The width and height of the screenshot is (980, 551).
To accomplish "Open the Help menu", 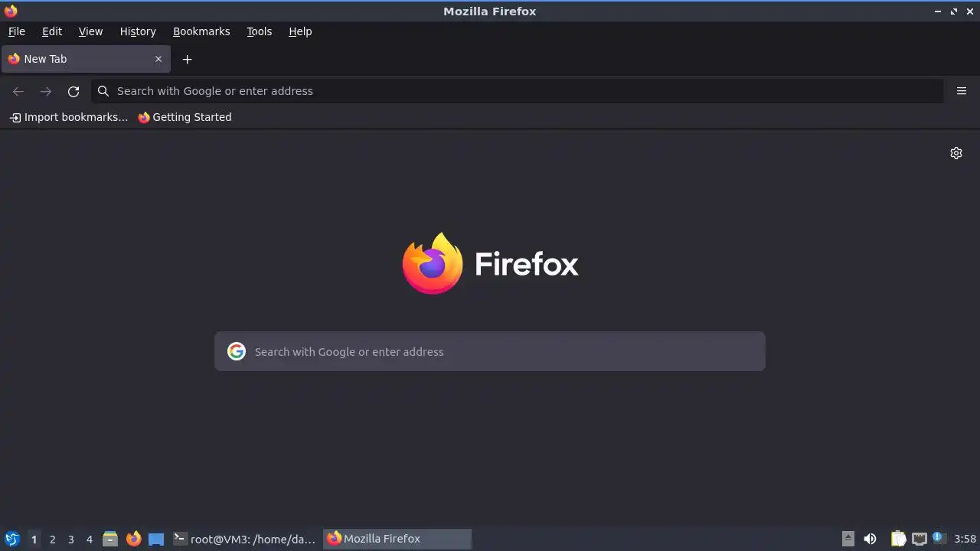I will tap(300, 31).
